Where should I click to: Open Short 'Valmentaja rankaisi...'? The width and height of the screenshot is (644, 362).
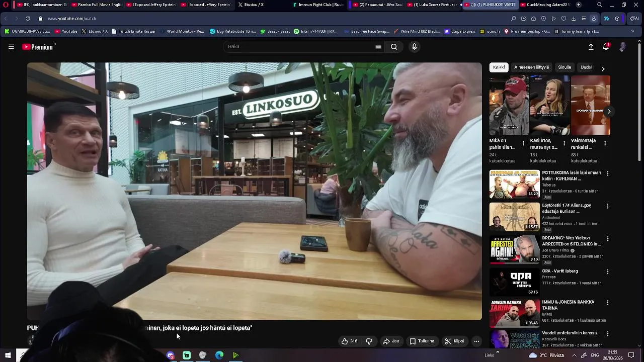591,106
